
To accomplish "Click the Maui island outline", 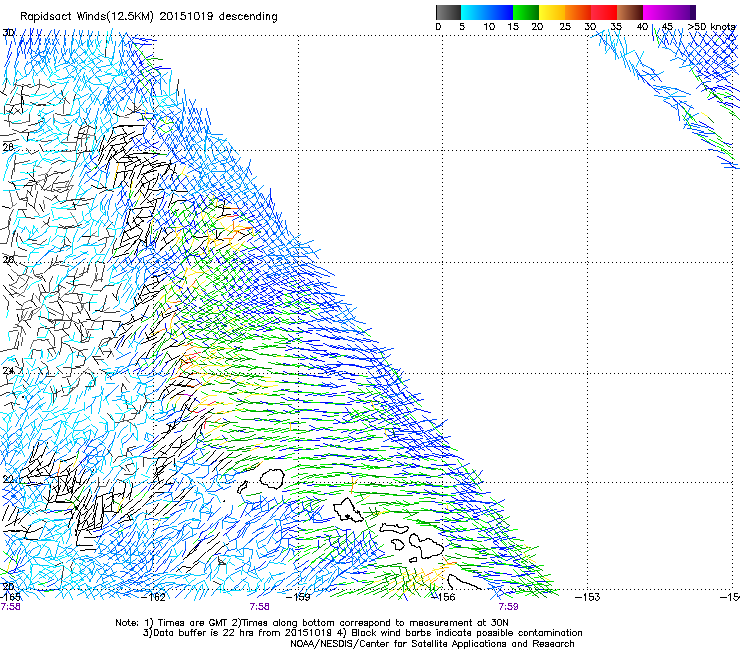I will (426, 545).
